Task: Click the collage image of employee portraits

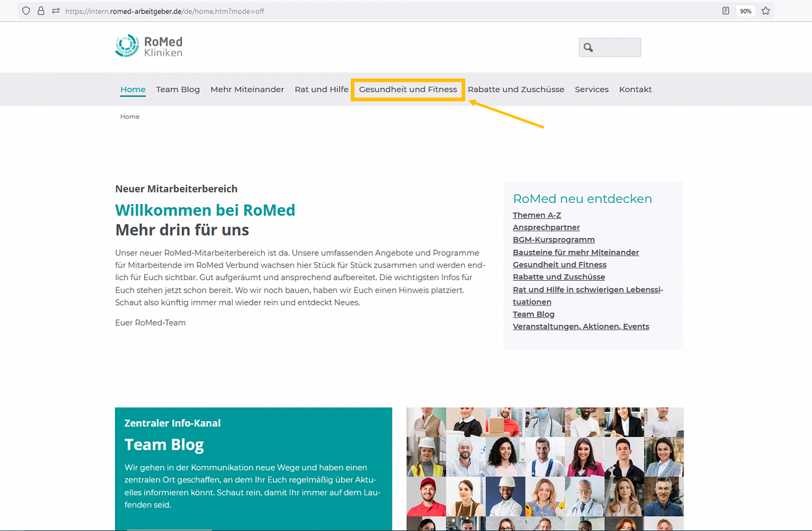Action: [545, 469]
